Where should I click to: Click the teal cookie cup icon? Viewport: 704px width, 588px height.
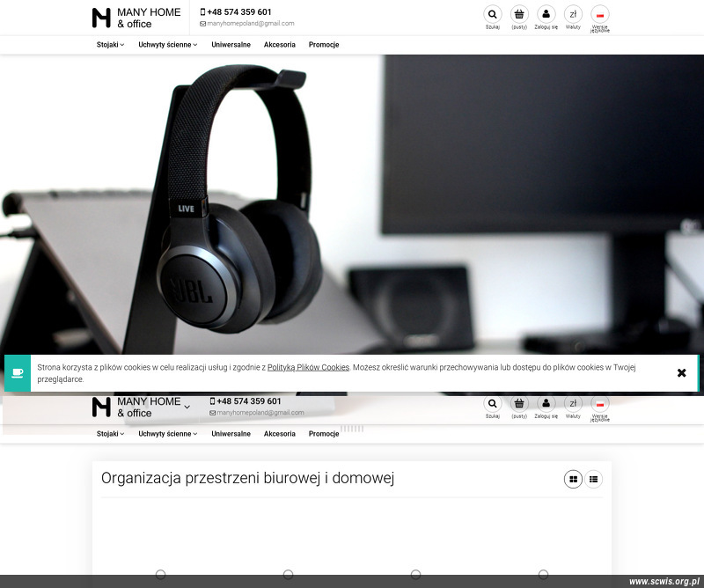pyautogui.click(x=18, y=373)
